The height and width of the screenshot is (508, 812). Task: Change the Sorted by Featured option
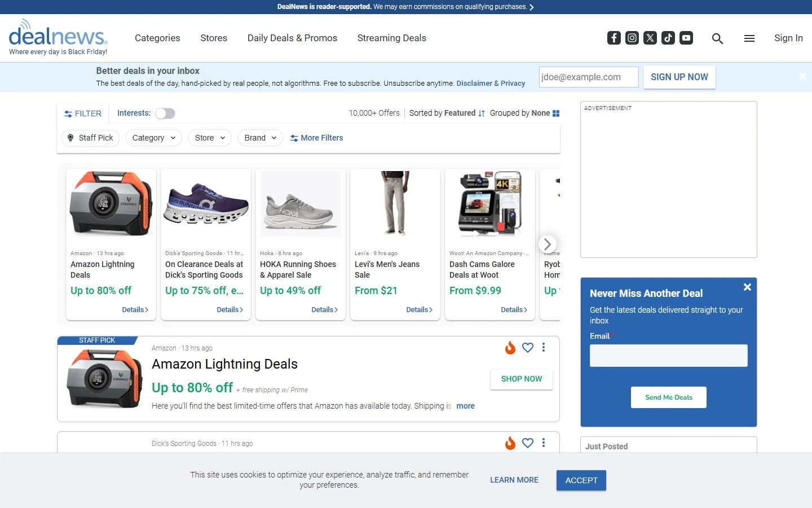pyautogui.click(x=447, y=113)
